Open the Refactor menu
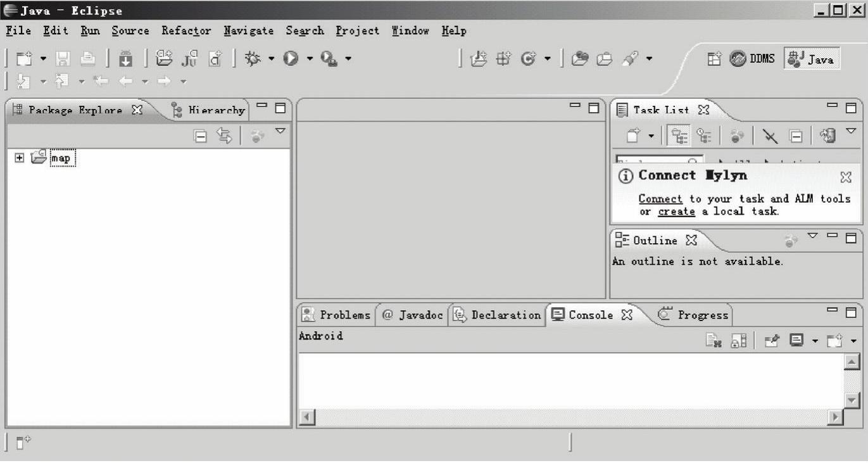 point(186,30)
